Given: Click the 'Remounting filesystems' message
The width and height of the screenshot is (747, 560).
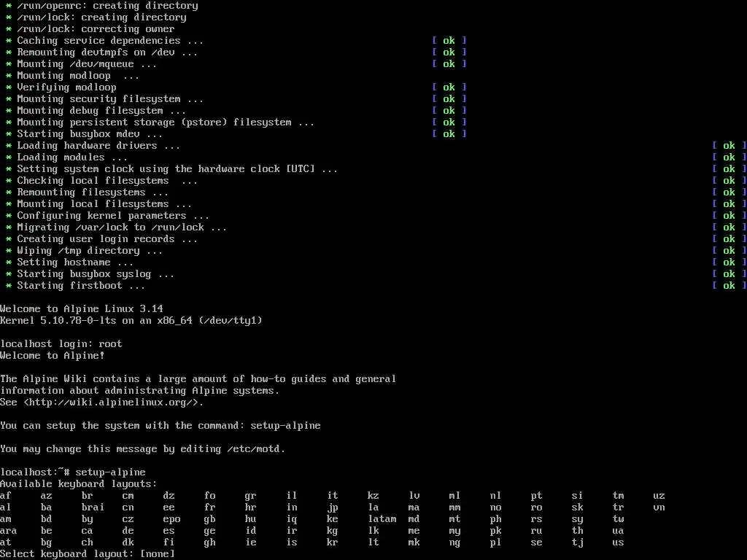Looking at the screenshot, I should point(93,192).
